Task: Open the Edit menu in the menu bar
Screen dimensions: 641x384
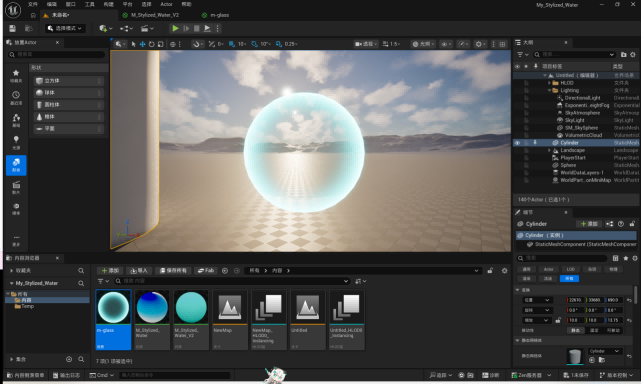Action: [52, 4]
